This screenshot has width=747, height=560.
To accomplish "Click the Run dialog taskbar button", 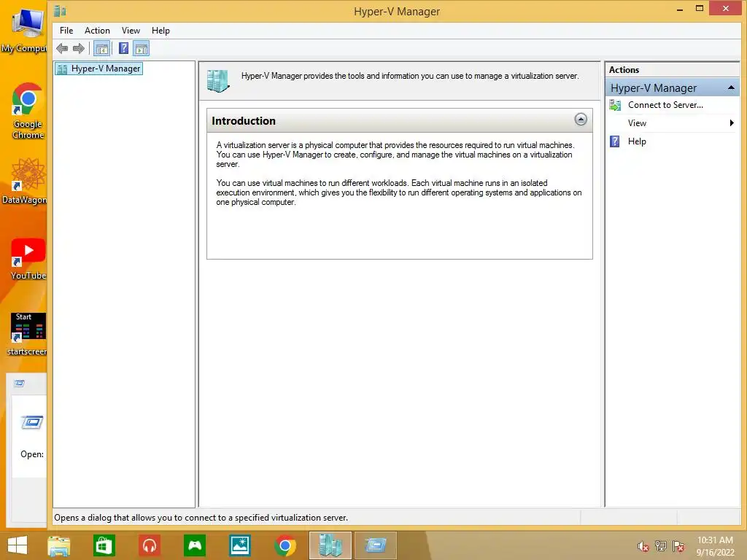I will tap(376, 545).
